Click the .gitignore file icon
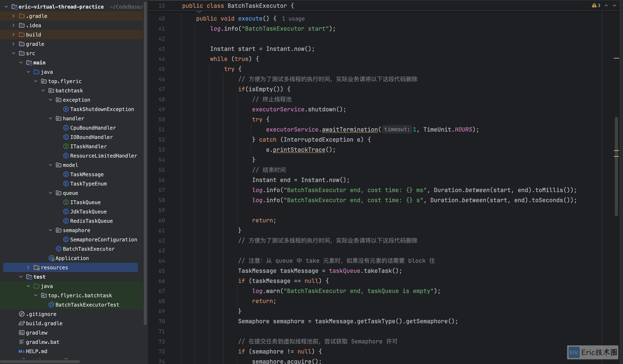The width and height of the screenshot is (623, 364). 22,314
